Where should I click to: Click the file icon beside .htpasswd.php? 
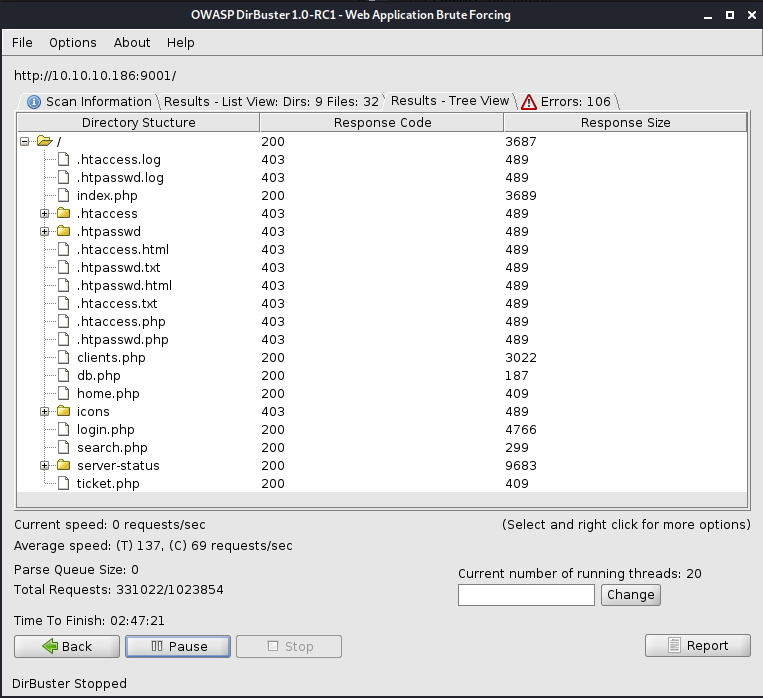(x=63, y=339)
